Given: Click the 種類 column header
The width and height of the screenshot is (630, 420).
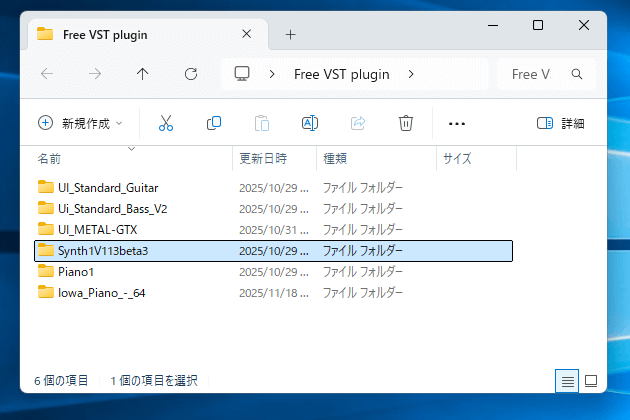Looking at the screenshot, I should [335, 158].
